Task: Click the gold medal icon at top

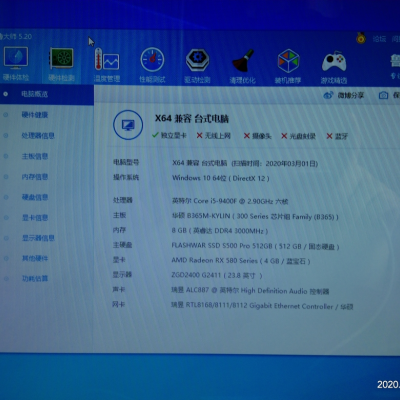Action: tap(361, 38)
